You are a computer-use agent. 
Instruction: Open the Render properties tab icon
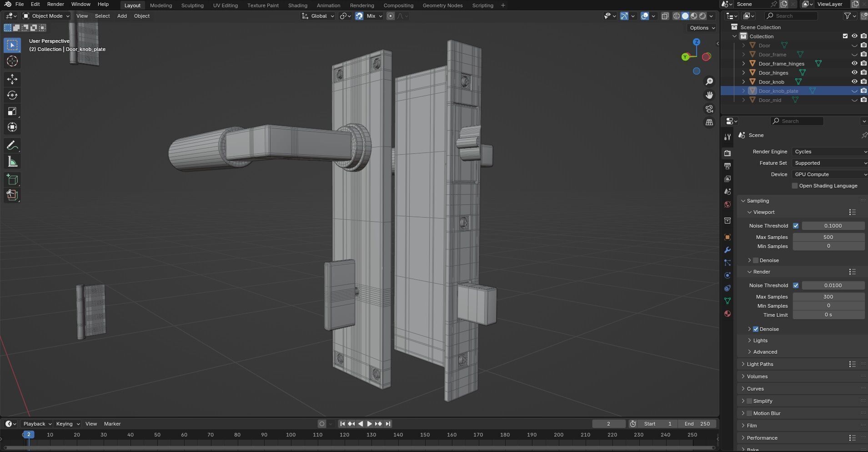click(x=728, y=153)
